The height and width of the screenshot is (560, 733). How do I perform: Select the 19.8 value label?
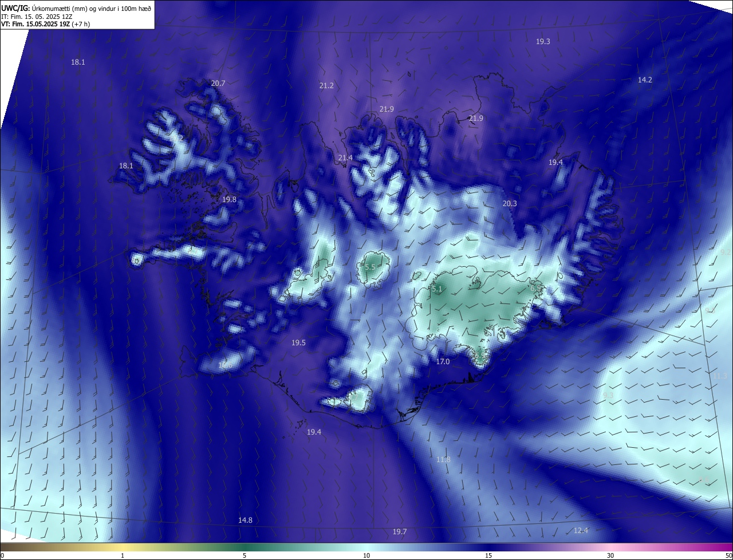click(229, 199)
